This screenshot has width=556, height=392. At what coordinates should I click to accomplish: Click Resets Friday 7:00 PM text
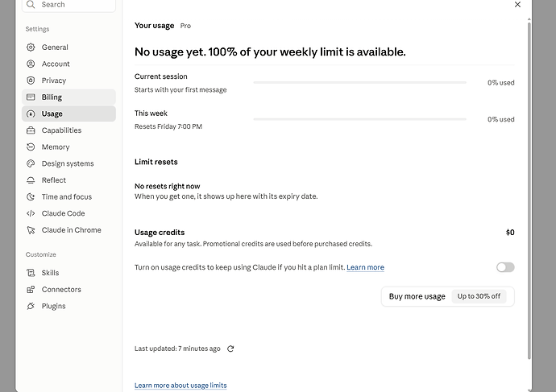click(168, 126)
